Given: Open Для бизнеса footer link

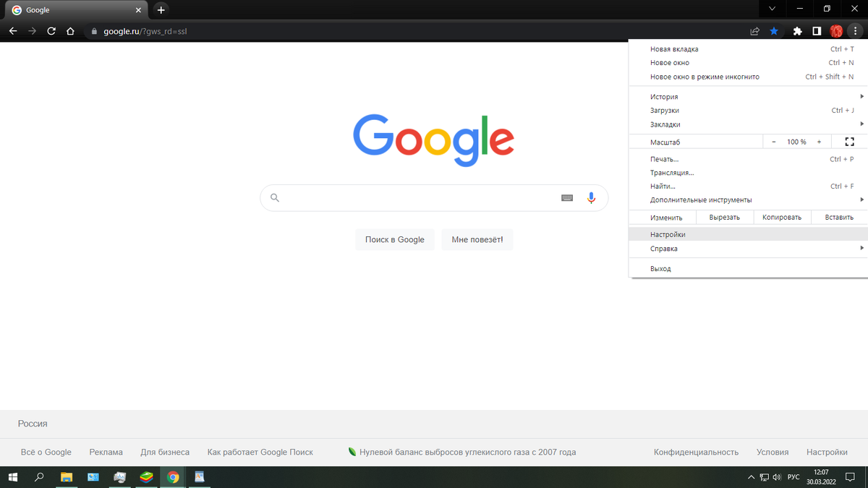Looking at the screenshot, I should click(x=165, y=452).
